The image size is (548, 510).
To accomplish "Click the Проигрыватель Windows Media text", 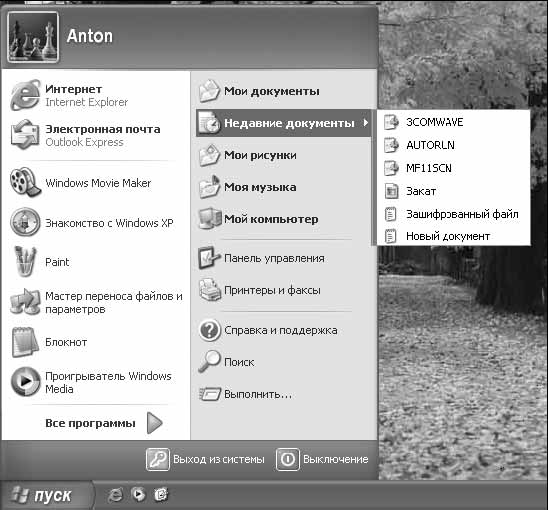I will click(108, 382).
